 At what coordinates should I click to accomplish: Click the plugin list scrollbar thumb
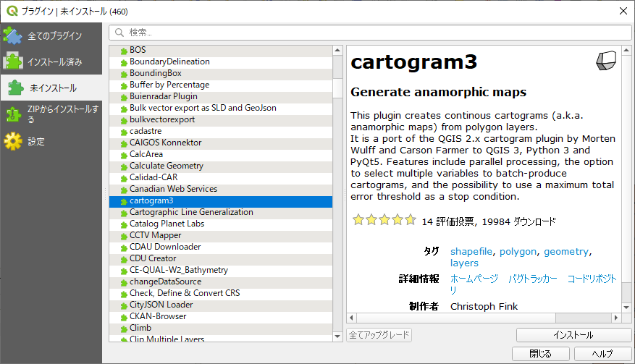coord(337,88)
